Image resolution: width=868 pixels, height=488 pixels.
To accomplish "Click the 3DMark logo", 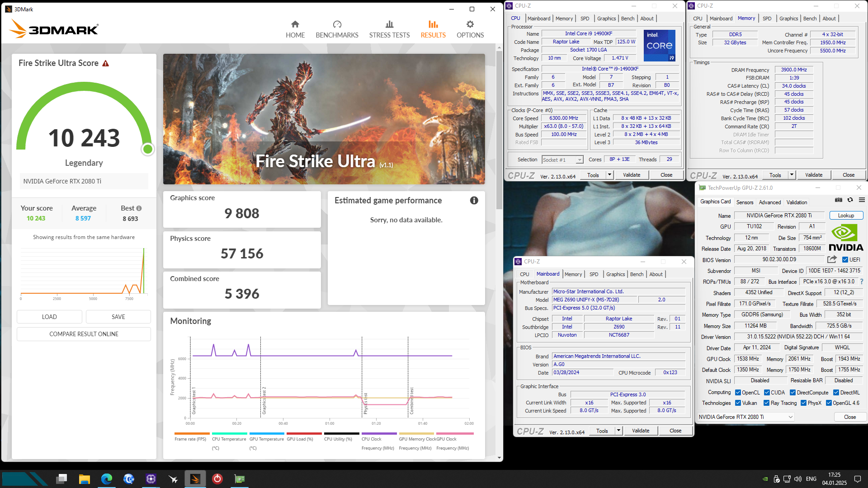I will 54,29.
